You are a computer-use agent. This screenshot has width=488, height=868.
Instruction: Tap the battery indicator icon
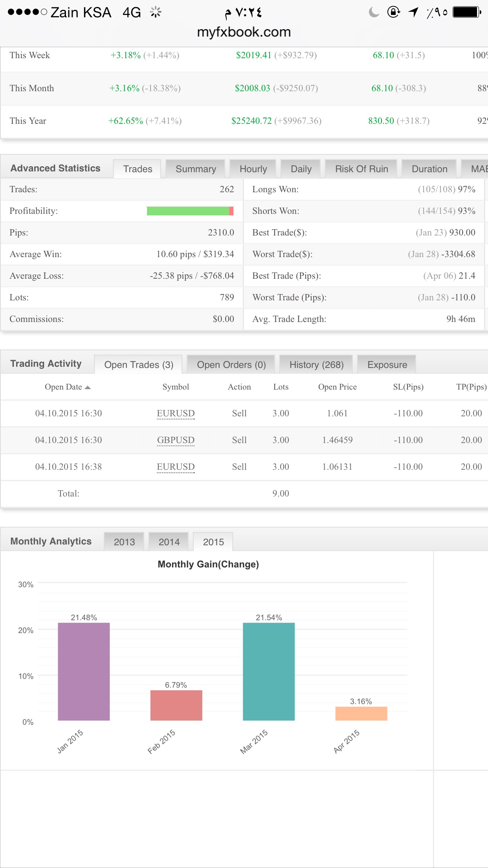pyautogui.click(x=466, y=12)
